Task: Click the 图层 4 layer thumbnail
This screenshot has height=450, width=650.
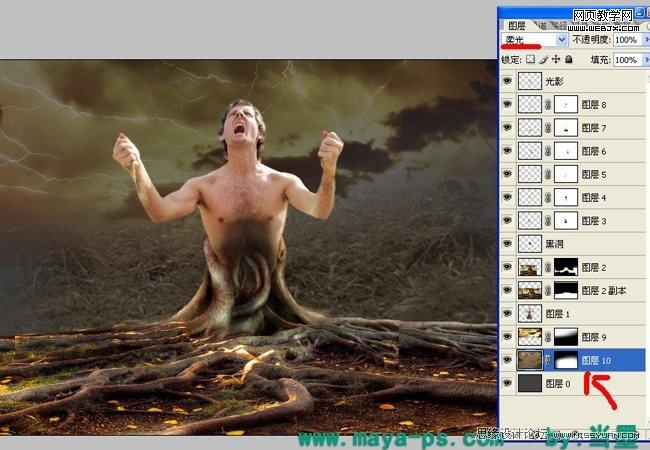Action: (x=530, y=197)
